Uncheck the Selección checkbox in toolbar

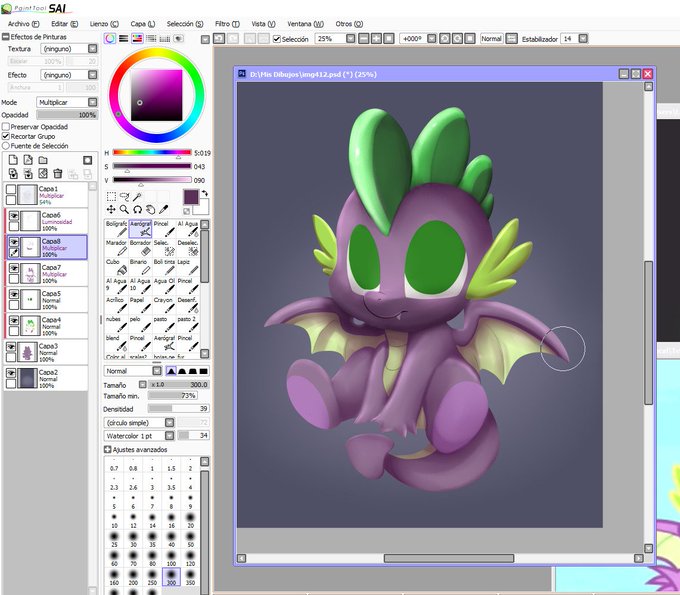click(277, 39)
